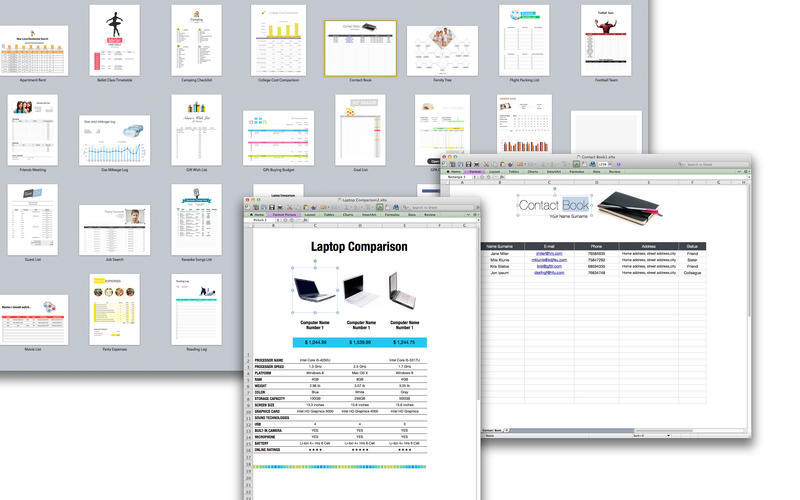Click Print icon in Laptop Comparison toolbar
Screen dimensions: 800x500
[x=280, y=207]
